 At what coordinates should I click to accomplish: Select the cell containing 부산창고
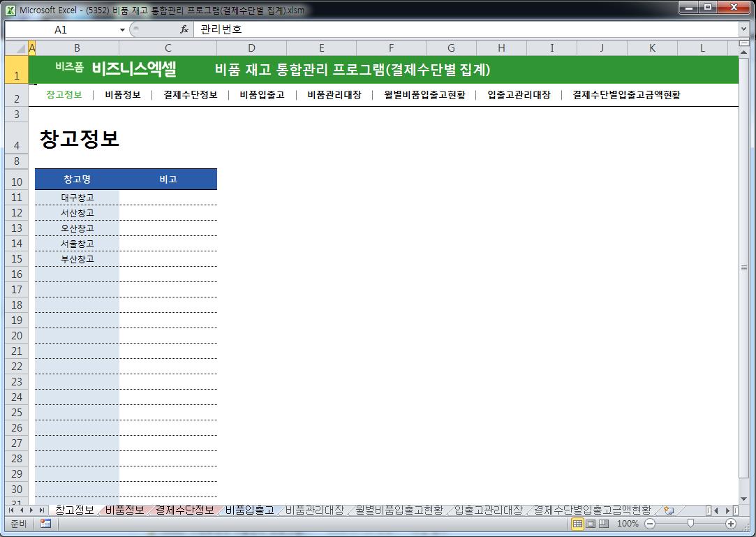[x=77, y=259]
